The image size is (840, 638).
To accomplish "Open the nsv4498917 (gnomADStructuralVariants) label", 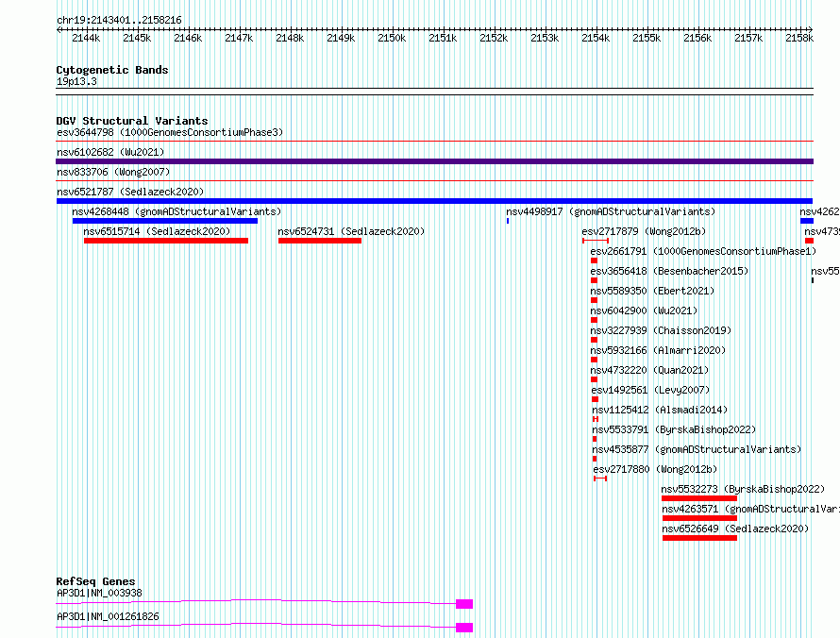I will [x=611, y=211].
